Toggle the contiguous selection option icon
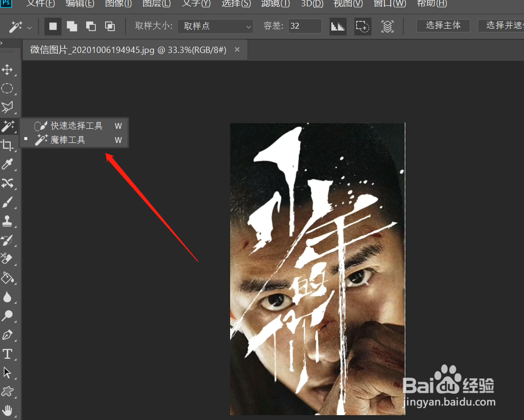This screenshot has height=420, width=524. (x=362, y=26)
